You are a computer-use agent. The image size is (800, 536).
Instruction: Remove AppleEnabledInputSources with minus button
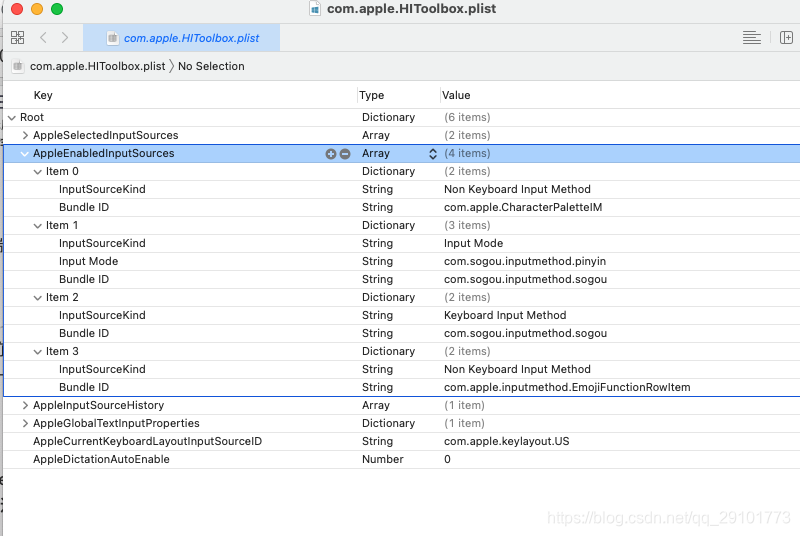pos(345,154)
